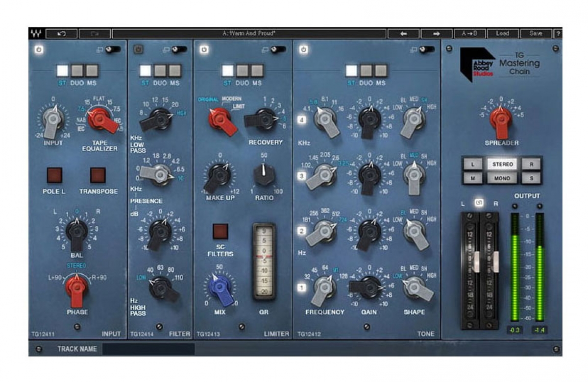The width and height of the screenshot is (588, 382).
Task: Go to the next preset with the right arrow
Action: coord(437,33)
